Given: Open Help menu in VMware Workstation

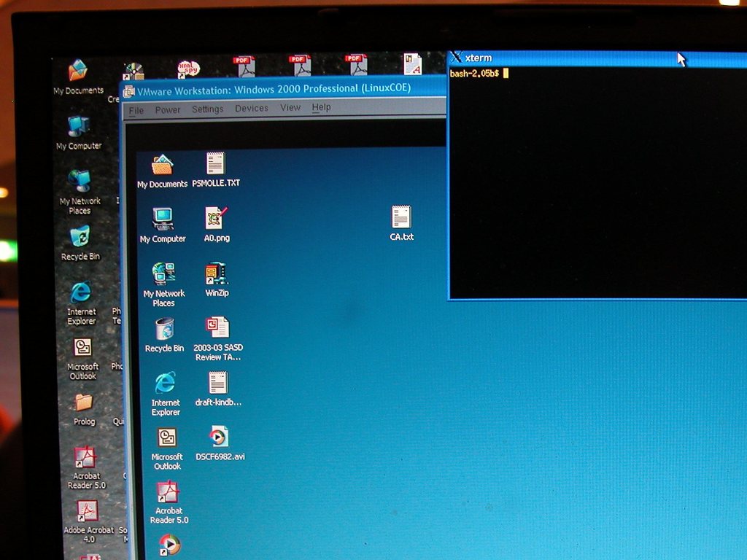Looking at the screenshot, I should 321,107.
